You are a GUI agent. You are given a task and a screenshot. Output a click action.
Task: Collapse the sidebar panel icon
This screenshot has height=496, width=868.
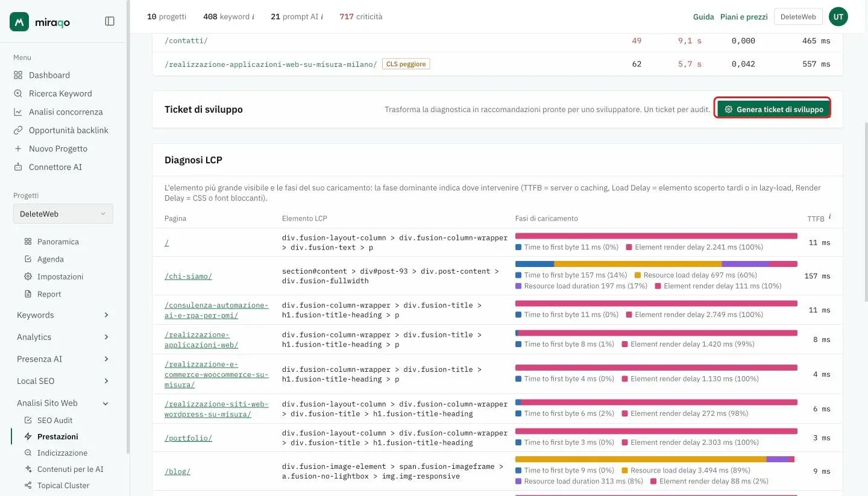coord(110,21)
